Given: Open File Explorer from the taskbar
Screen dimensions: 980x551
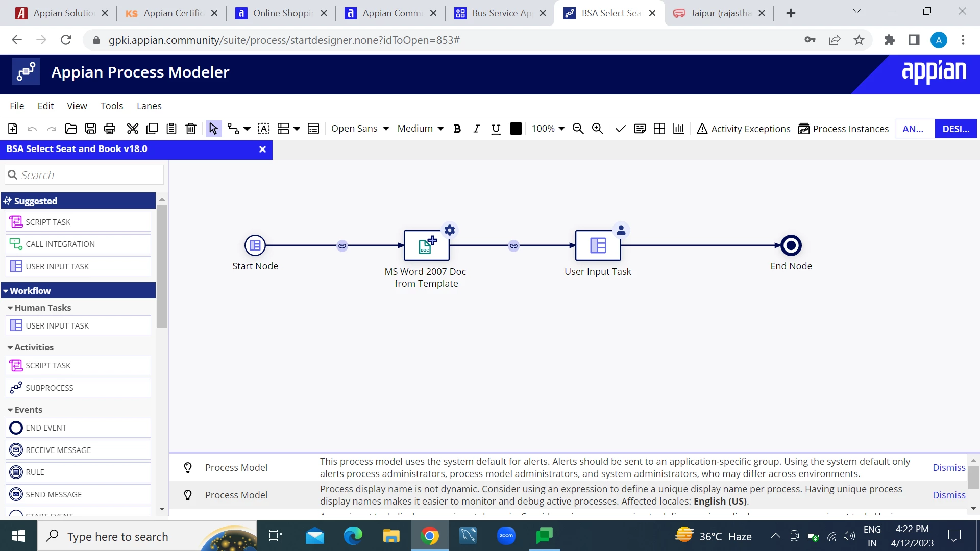Looking at the screenshot, I should tap(391, 536).
